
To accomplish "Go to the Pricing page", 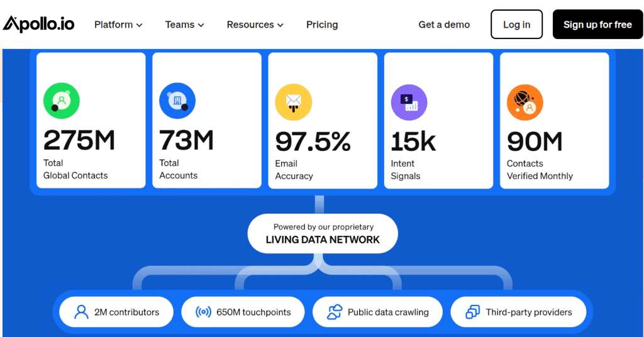I will pos(322,25).
